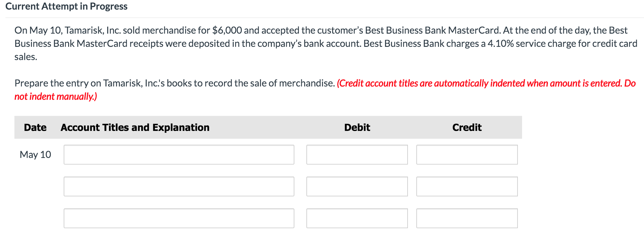Click the Debit column header
644x239 pixels.
[357, 127]
